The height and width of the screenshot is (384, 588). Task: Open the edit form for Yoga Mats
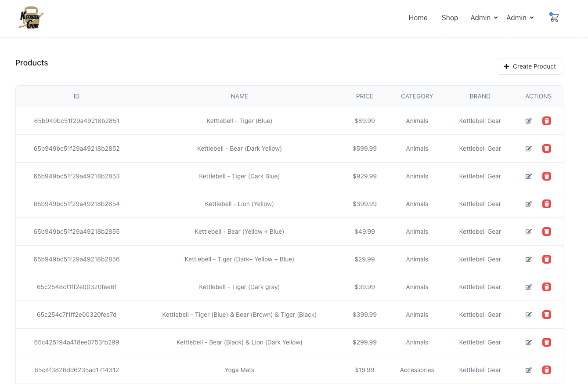point(528,370)
